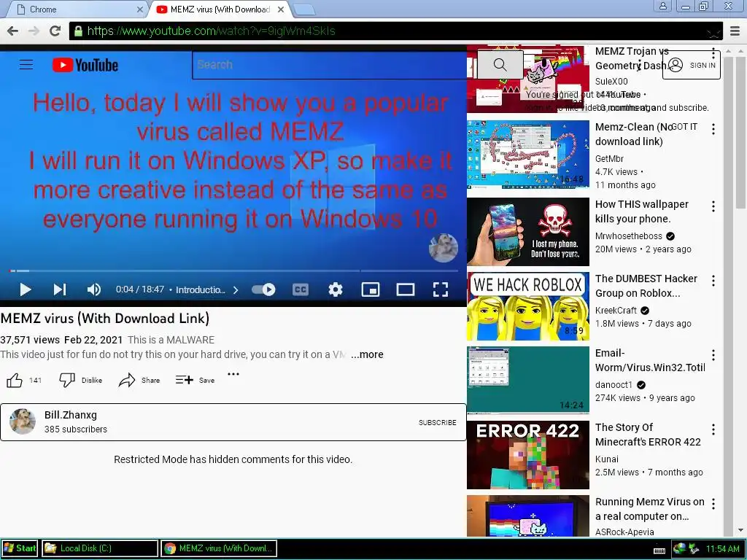Viewport: 747px width, 560px height.
Task: Open options for Running Memz Virus video
Action: point(713,503)
